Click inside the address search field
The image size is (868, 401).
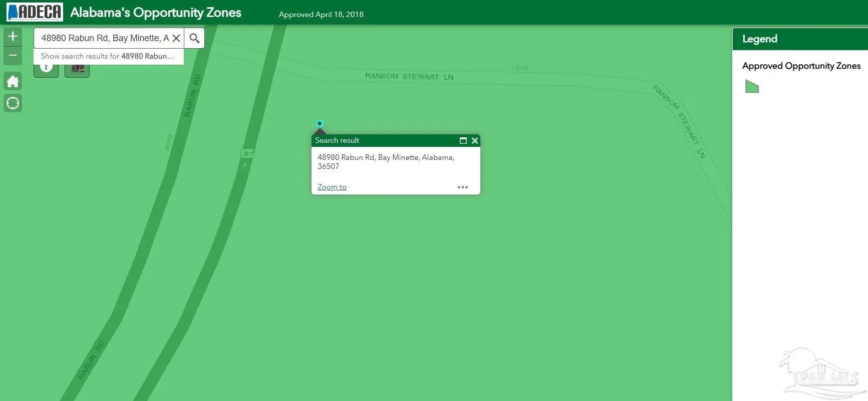click(x=104, y=38)
